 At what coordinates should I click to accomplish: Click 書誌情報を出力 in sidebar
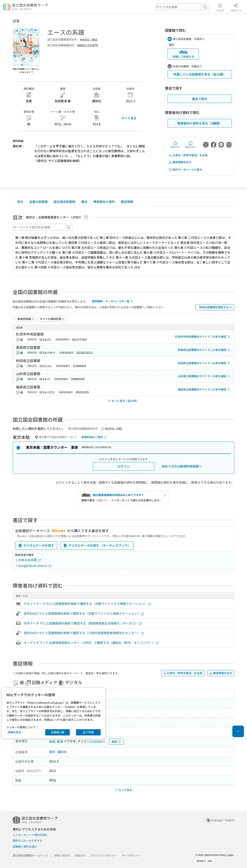pos(180,162)
